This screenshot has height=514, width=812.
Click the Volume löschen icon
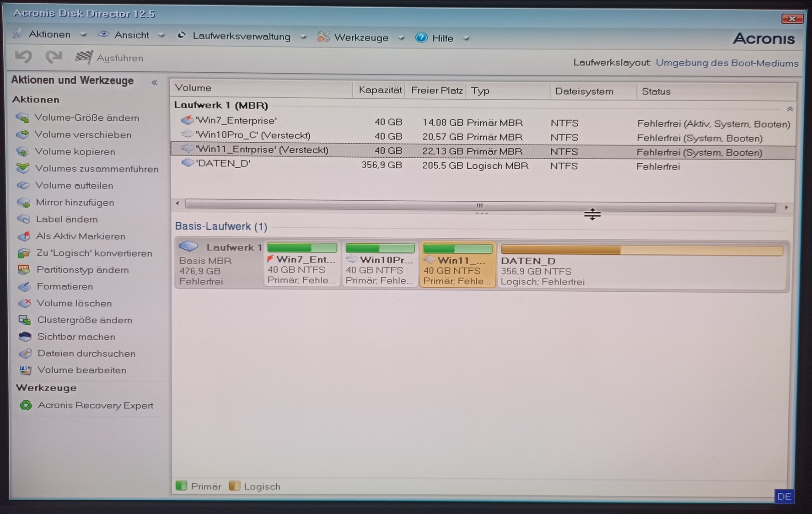pos(25,303)
